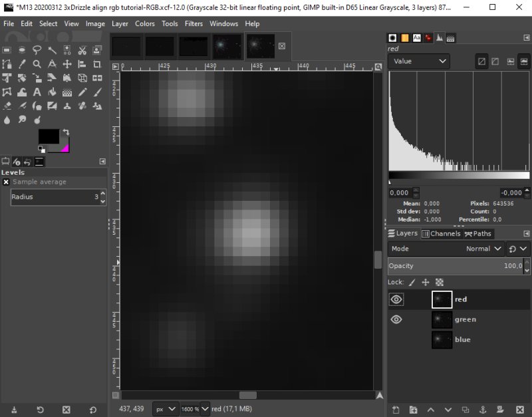Select the Bucket Fill tool
532x417 pixels.
click(x=52, y=92)
